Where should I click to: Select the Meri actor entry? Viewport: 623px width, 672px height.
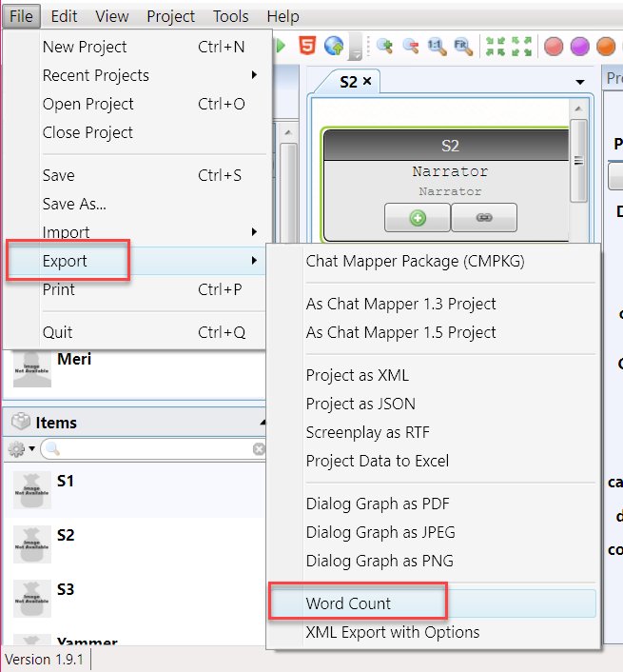tap(134, 368)
